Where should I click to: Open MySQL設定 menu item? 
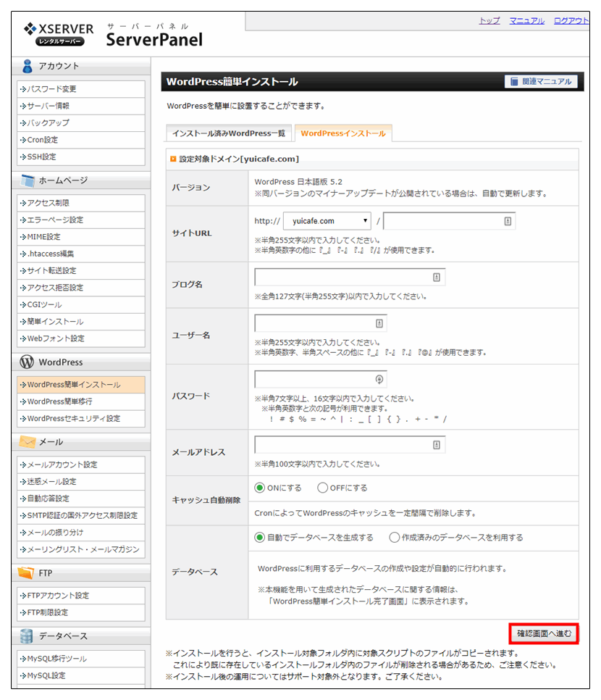81,676
